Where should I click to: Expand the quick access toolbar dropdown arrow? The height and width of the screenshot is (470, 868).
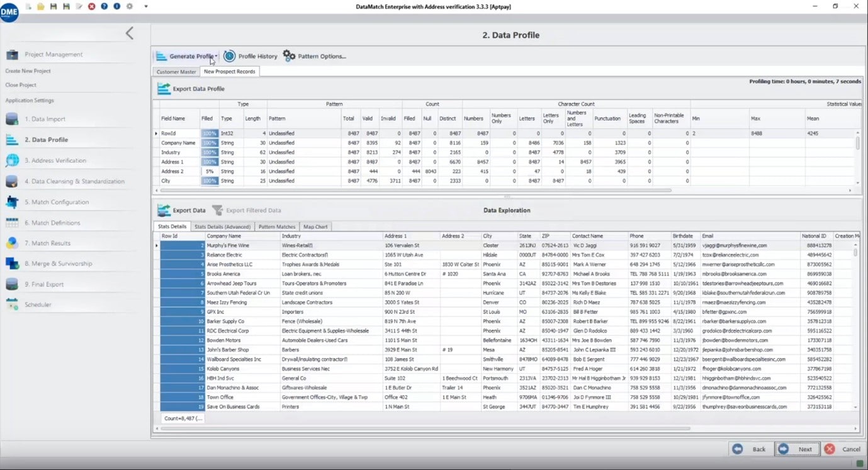click(146, 6)
